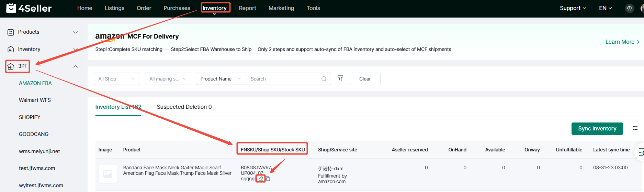This screenshot has height=192, width=644.
Task: Select SHOPIFY in sidebar
Action: pyautogui.click(x=30, y=117)
